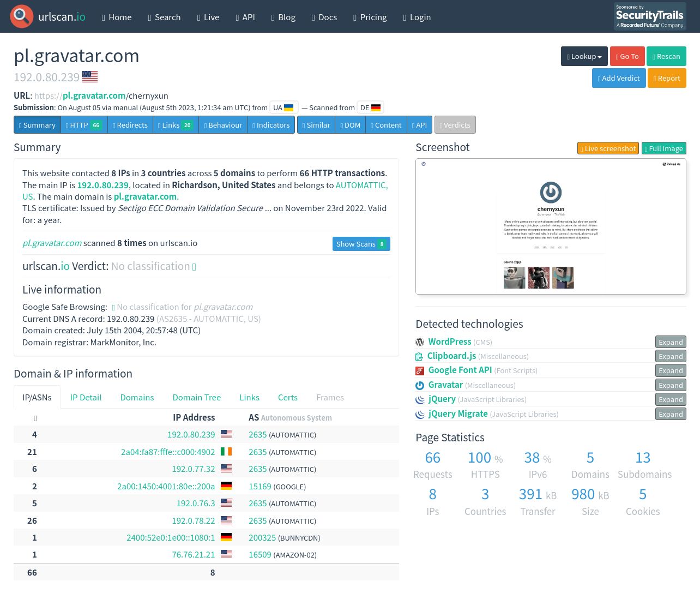Expand the Clipboard.js technology details
Image resolution: width=700 pixels, height=593 pixels.
pos(671,356)
